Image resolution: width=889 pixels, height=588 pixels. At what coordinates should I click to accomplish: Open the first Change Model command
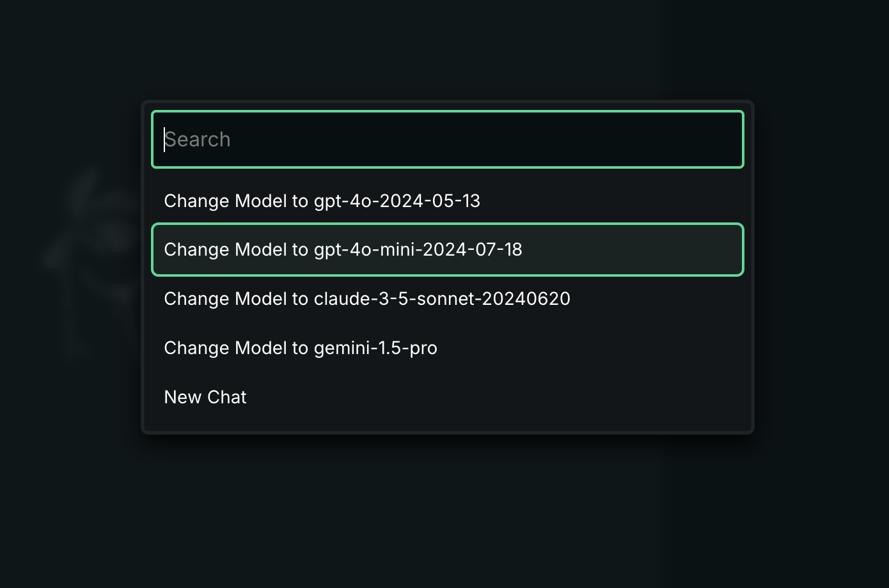[322, 201]
